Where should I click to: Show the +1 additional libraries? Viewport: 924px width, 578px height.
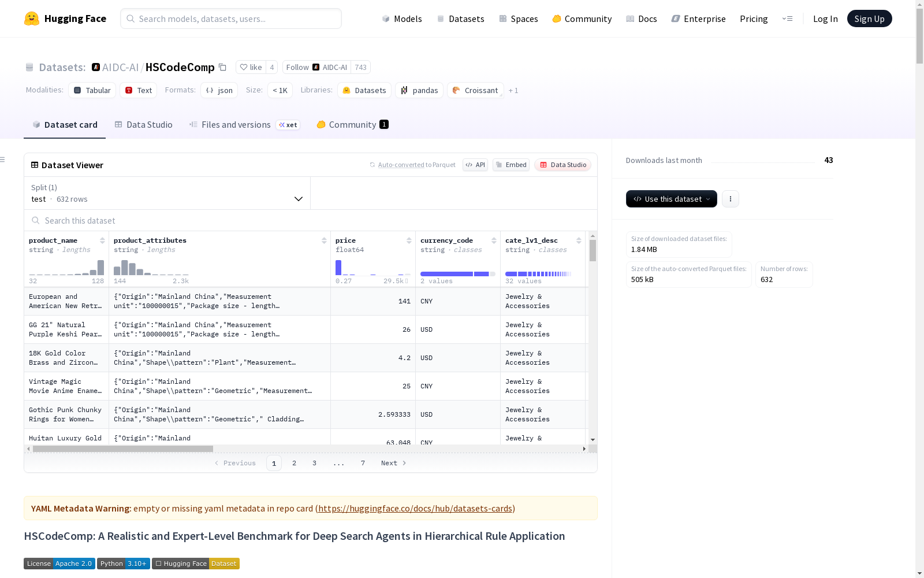click(513, 91)
